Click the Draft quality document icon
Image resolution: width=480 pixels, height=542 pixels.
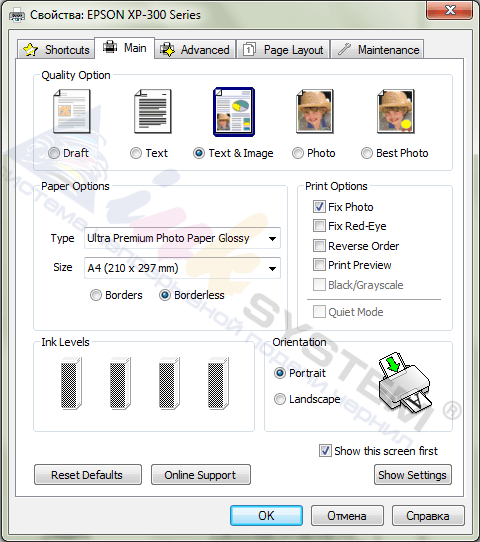72,111
